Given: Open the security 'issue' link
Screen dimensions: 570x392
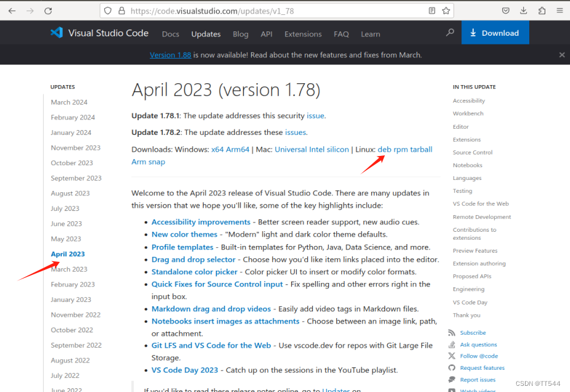Looking at the screenshot, I should click(x=315, y=116).
